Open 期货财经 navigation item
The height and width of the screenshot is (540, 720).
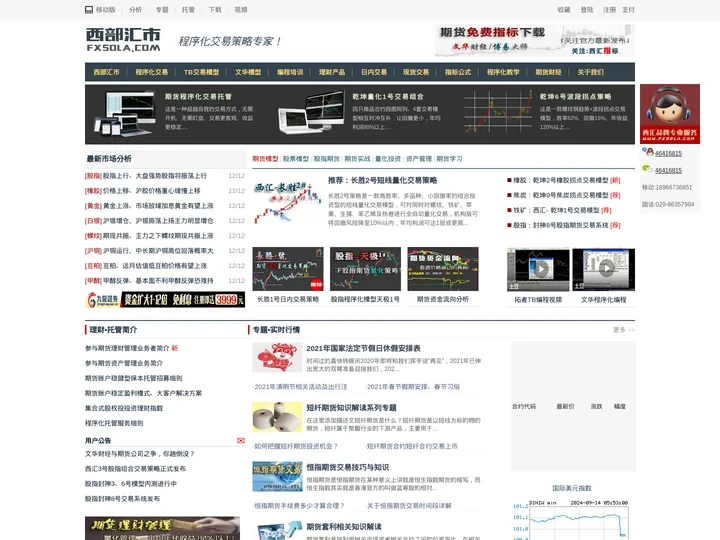coord(548,72)
